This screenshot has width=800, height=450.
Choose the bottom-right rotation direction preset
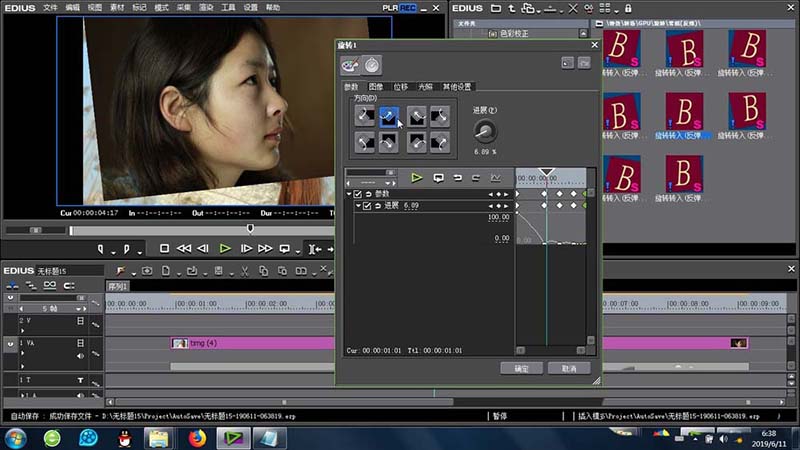[439, 143]
